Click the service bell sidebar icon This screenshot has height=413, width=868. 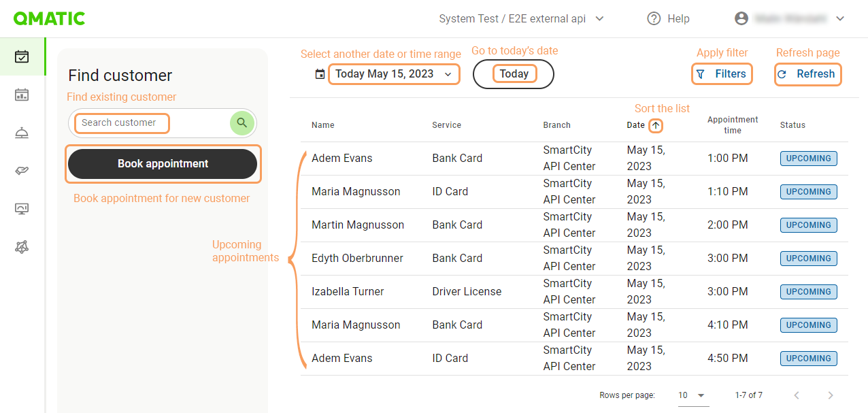pos(22,133)
